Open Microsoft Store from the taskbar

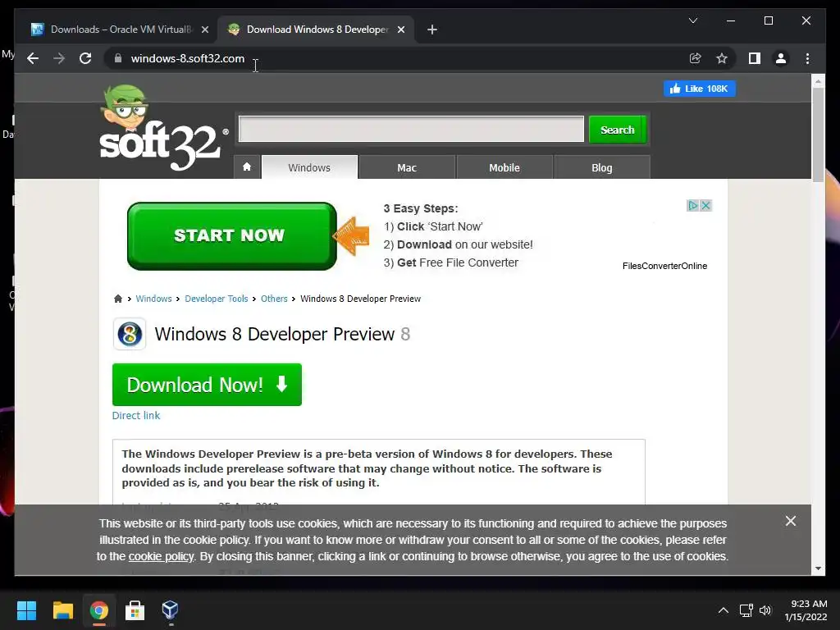[135, 610]
